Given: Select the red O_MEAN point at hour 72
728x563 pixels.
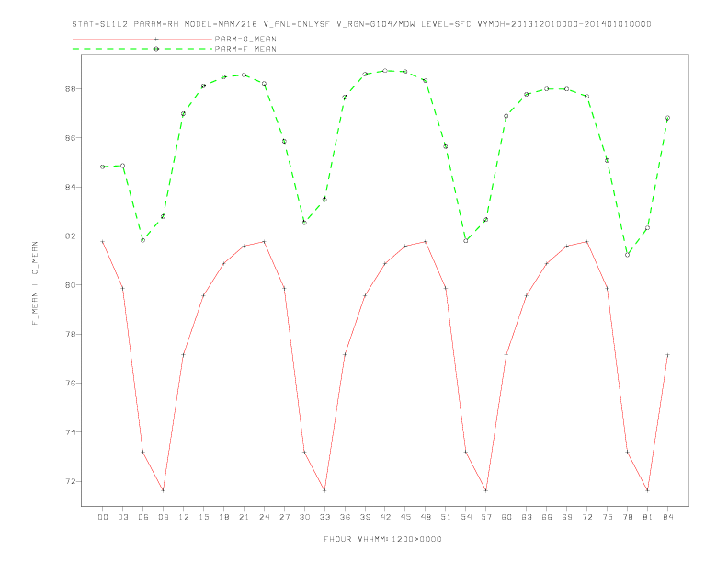Looking at the screenshot, I should (x=586, y=242).
